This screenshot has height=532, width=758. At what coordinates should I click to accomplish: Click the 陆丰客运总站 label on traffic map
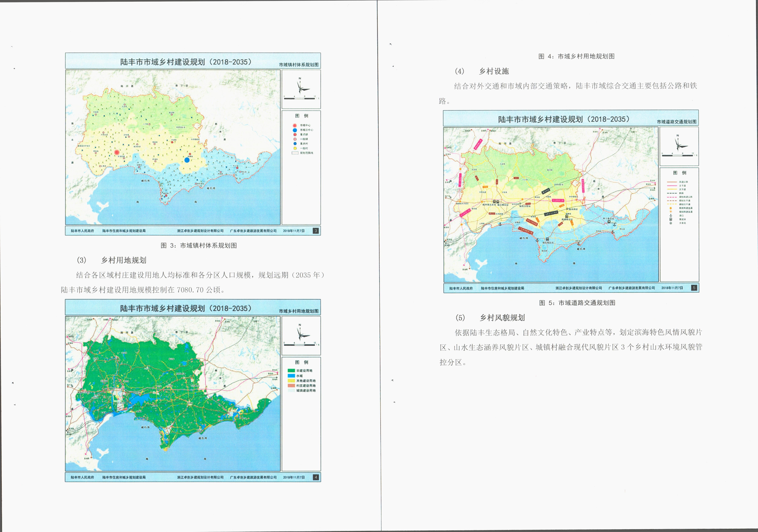tap(489, 205)
